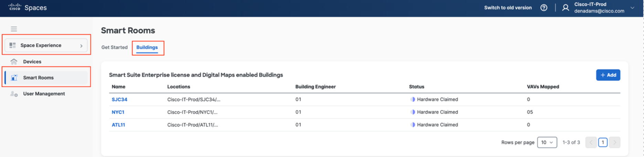This screenshot has width=644, height=157.
Task: Click the Smart Rooms sidebar icon
Action: (14, 78)
